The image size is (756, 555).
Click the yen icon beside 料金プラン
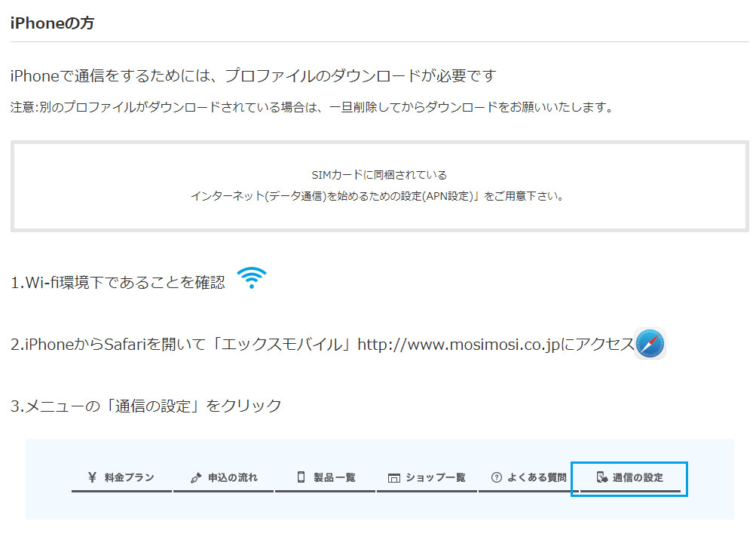click(x=92, y=477)
